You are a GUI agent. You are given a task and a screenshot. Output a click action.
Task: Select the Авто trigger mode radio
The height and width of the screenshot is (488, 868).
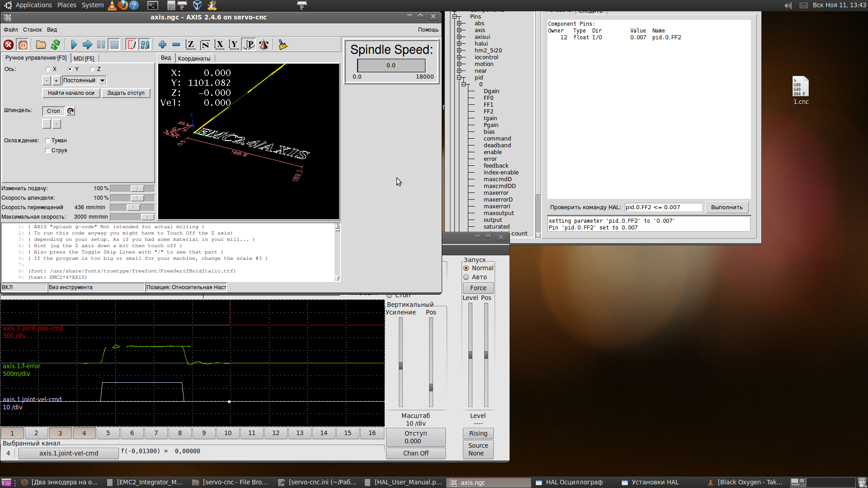point(466,277)
